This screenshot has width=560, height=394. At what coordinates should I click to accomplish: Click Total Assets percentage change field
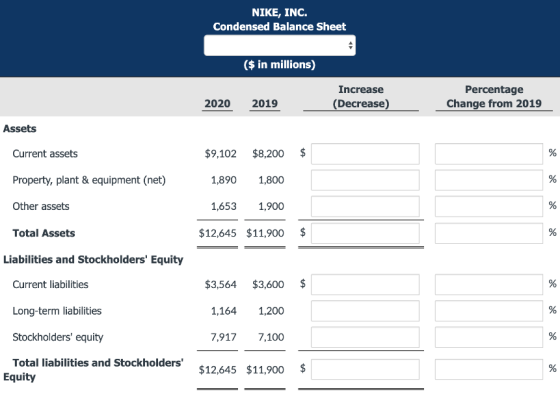(489, 233)
